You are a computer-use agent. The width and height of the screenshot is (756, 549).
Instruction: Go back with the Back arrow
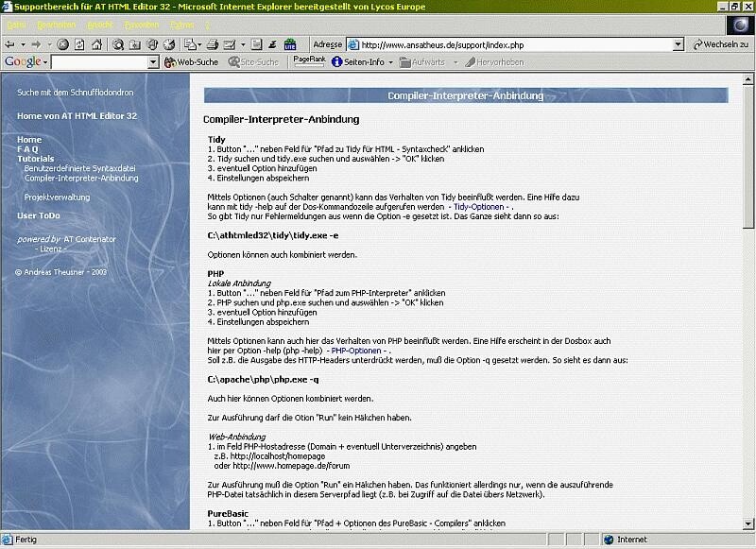point(9,44)
